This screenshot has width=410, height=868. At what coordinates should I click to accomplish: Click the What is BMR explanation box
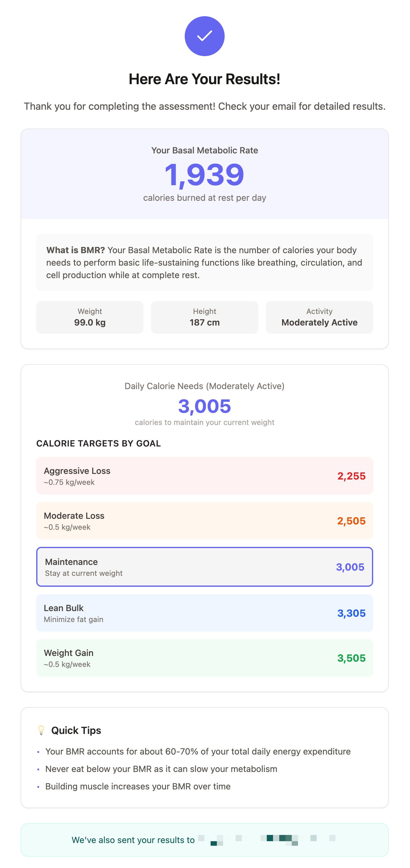click(204, 263)
